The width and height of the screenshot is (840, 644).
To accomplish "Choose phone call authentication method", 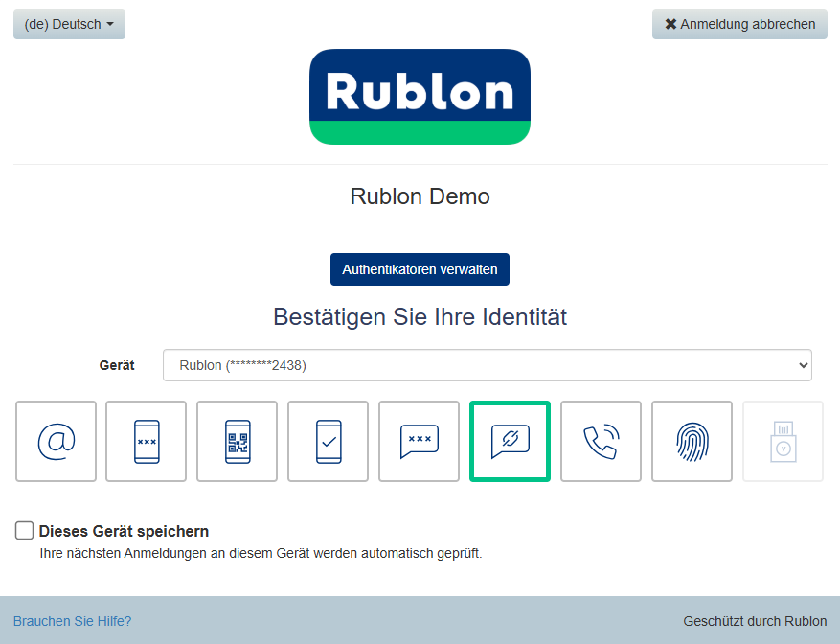I will click(x=601, y=441).
